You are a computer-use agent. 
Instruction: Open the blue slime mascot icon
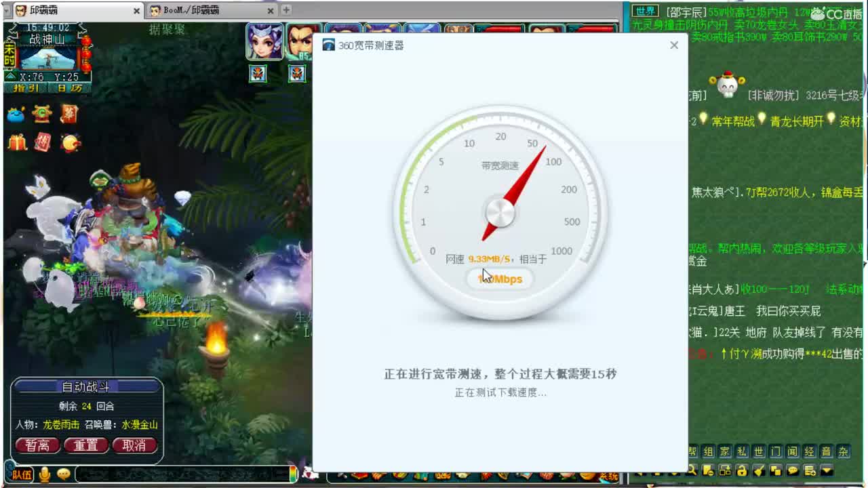16,115
